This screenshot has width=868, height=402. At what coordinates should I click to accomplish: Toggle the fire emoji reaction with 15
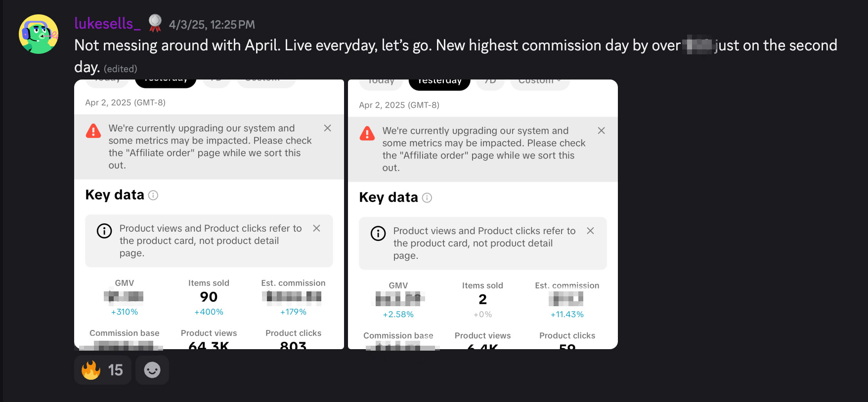(x=102, y=370)
